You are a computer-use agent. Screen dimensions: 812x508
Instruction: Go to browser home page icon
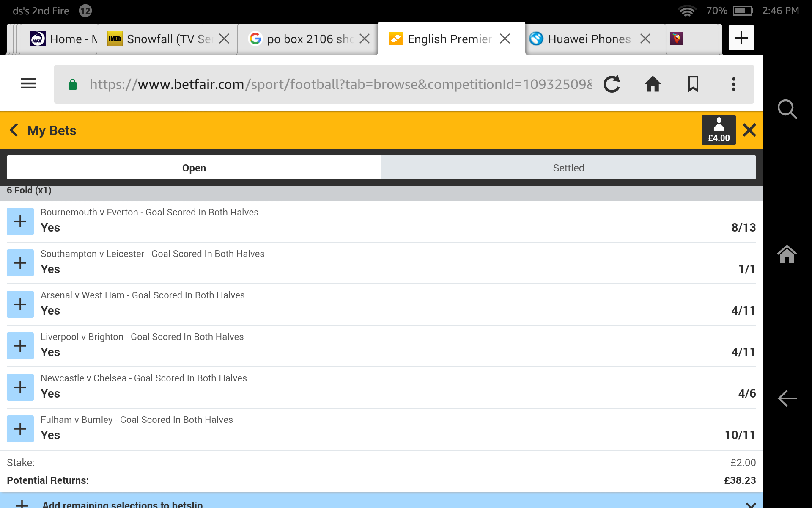(653, 84)
